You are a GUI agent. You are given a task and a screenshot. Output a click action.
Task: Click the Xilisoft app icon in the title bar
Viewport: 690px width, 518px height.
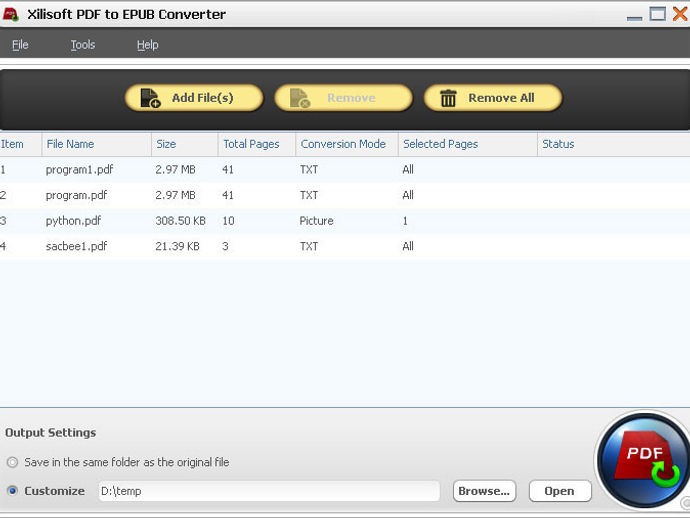[11, 14]
